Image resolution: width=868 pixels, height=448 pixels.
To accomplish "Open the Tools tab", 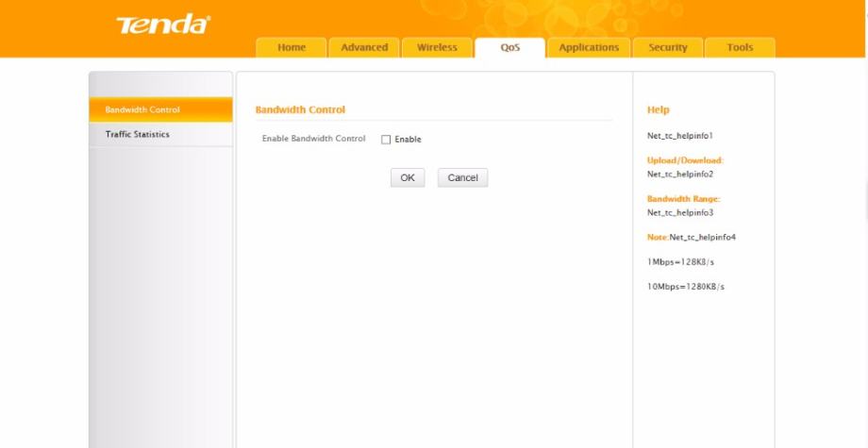I will click(x=740, y=48).
